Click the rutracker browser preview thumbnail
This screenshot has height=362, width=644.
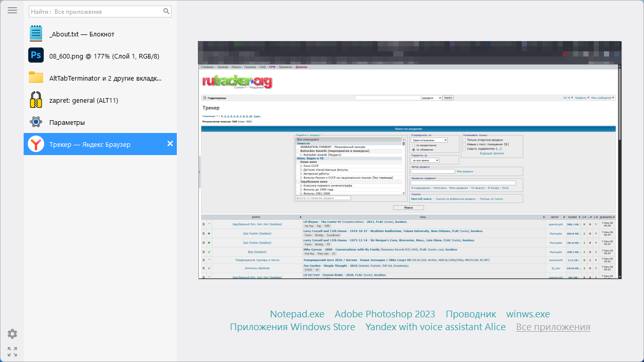click(410, 160)
